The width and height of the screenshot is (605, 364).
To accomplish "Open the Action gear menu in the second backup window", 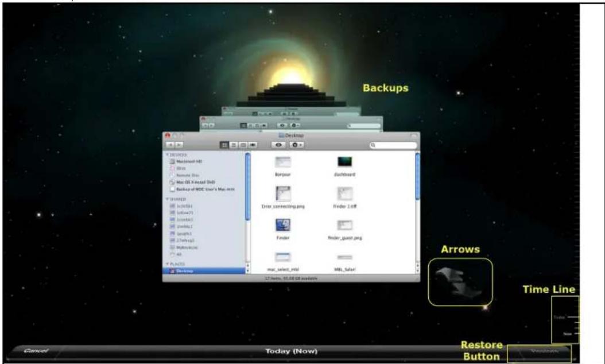I will [296, 126].
